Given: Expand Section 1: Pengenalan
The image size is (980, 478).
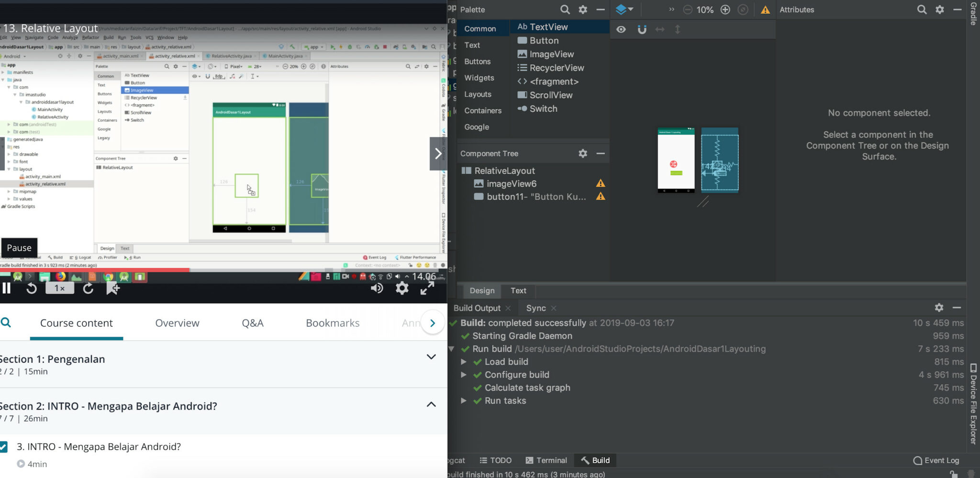Looking at the screenshot, I should click(x=431, y=357).
